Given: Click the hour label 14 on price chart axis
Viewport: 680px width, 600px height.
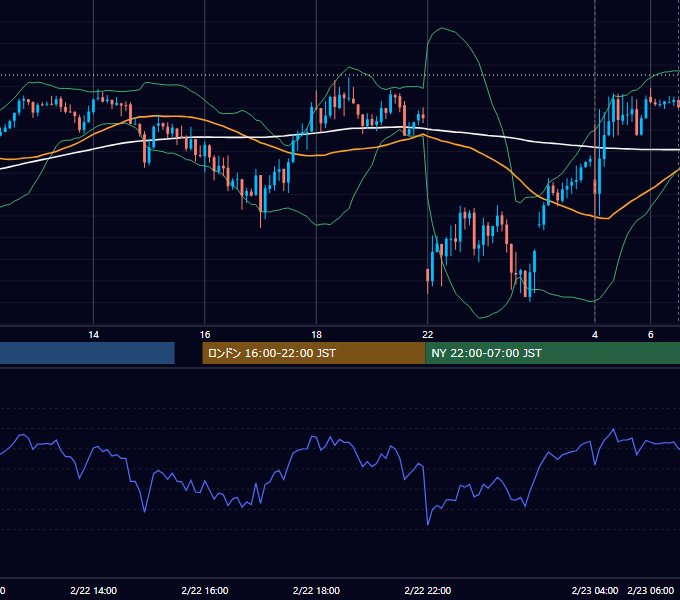Looking at the screenshot, I should pyautogui.click(x=93, y=335).
